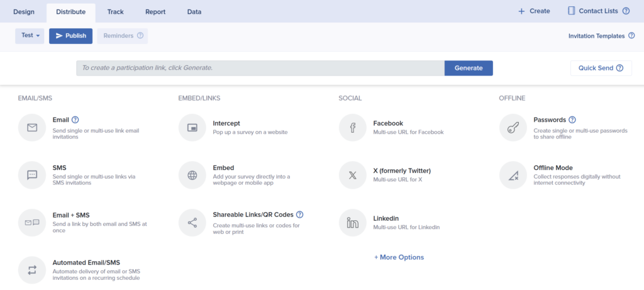This screenshot has height=290, width=644.
Task: Click the "Offline Mode" title text
Action: 553,167
